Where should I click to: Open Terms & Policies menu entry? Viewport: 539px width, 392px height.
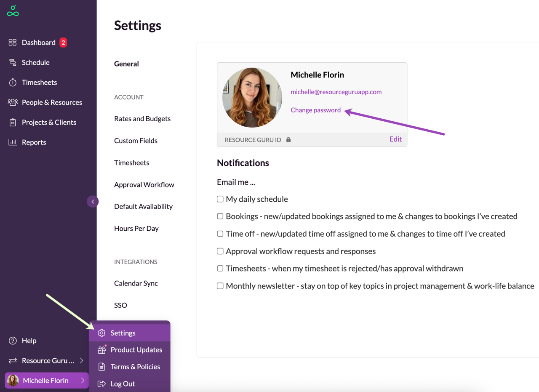click(130, 367)
